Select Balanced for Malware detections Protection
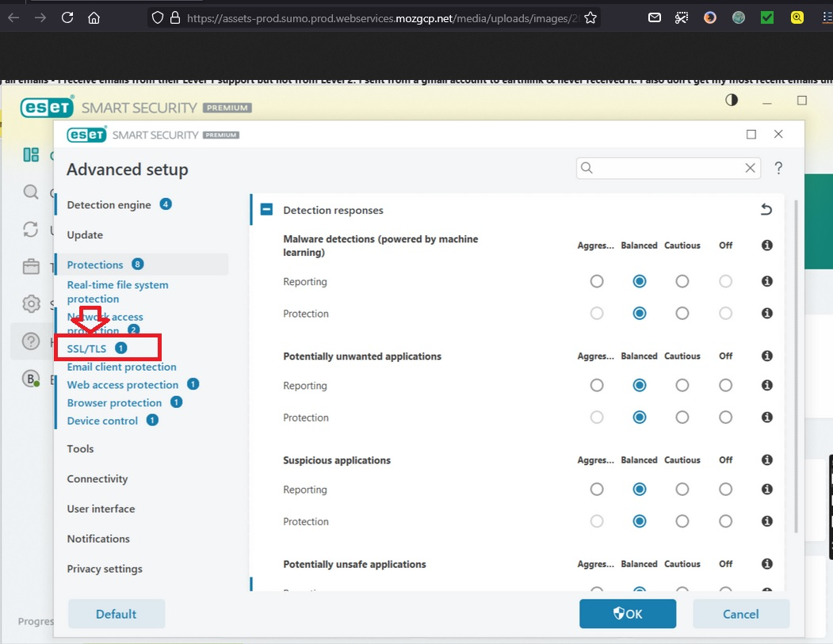833x644 pixels. click(x=640, y=313)
